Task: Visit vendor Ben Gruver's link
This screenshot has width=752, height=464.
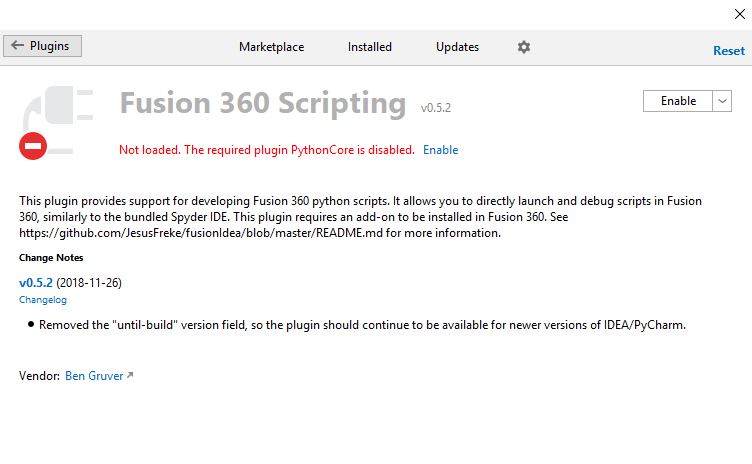Action: coord(93,376)
